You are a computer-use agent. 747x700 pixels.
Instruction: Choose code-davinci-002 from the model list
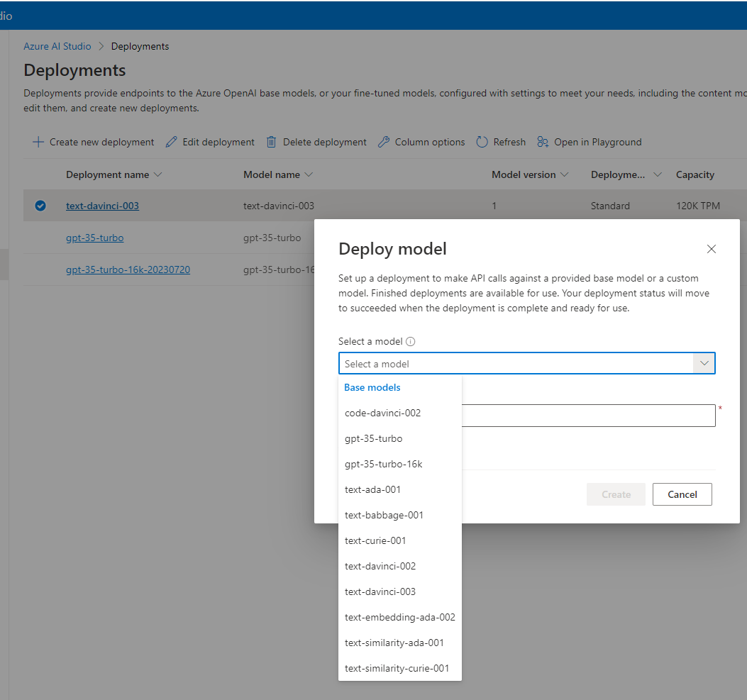click(399, 413)
